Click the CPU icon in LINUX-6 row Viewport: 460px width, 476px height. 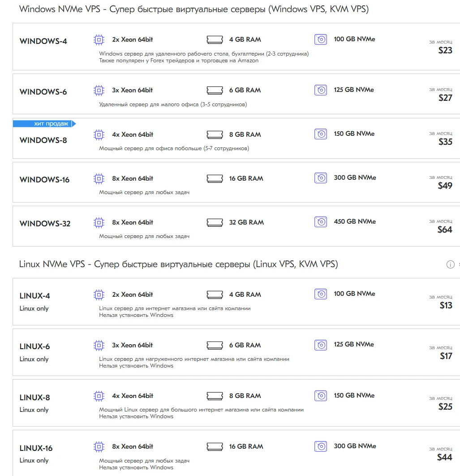(x=99, y=345)
